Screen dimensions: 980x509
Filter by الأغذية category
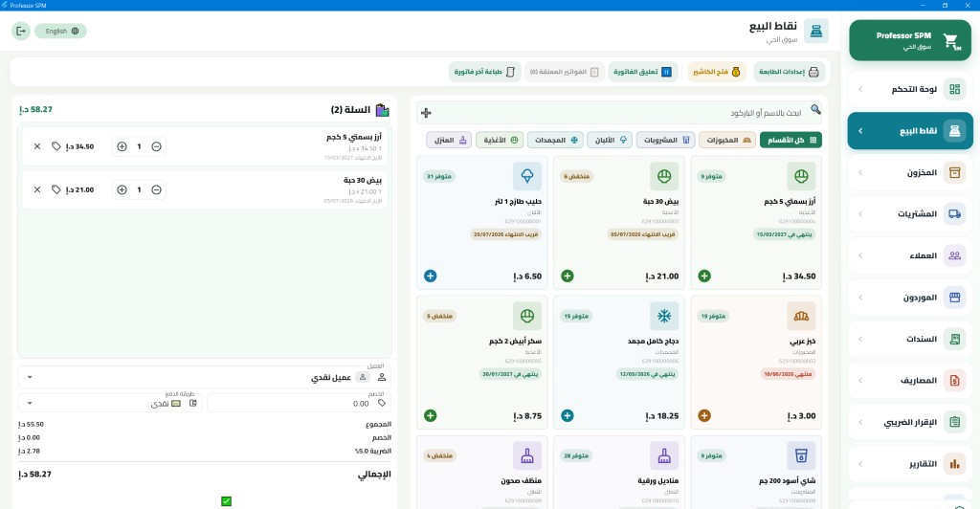coord(500,140)
